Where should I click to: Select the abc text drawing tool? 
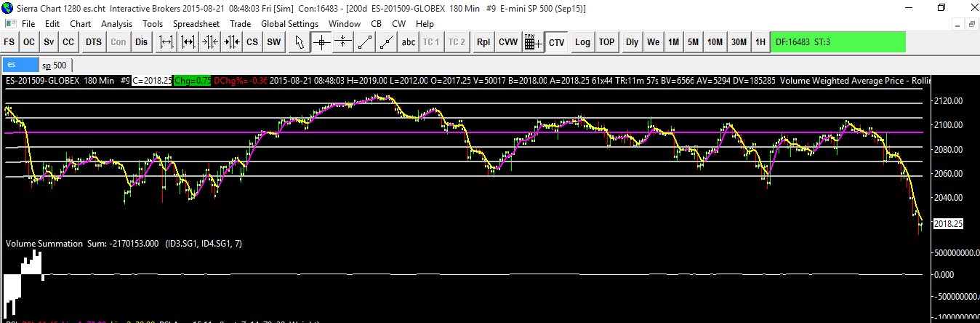tap(409, 42)
